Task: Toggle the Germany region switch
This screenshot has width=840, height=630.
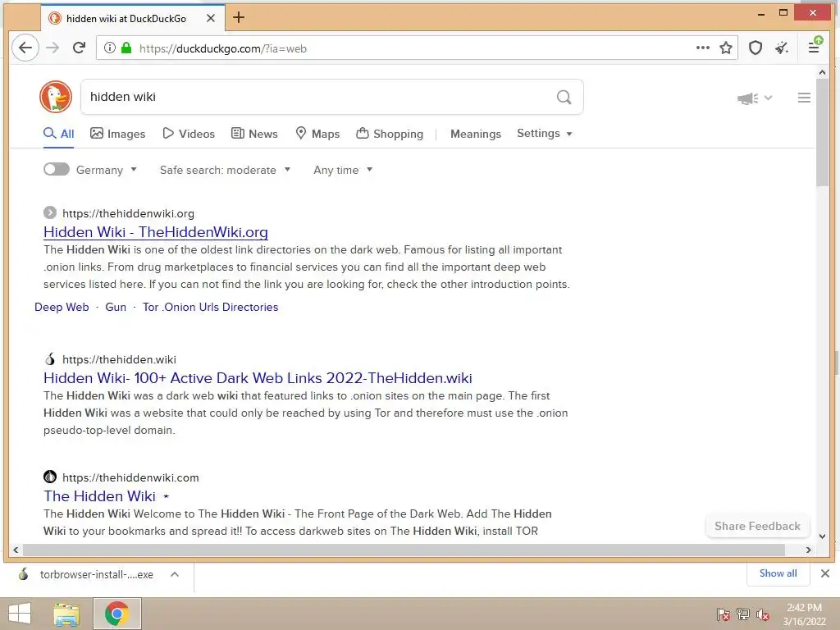Action: pos(57,169)
